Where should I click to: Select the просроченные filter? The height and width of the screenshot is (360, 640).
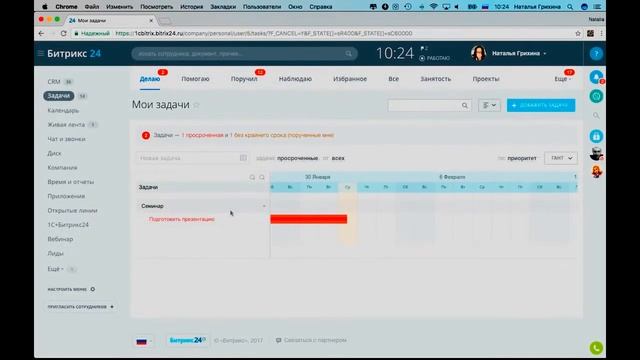point(298,158)
